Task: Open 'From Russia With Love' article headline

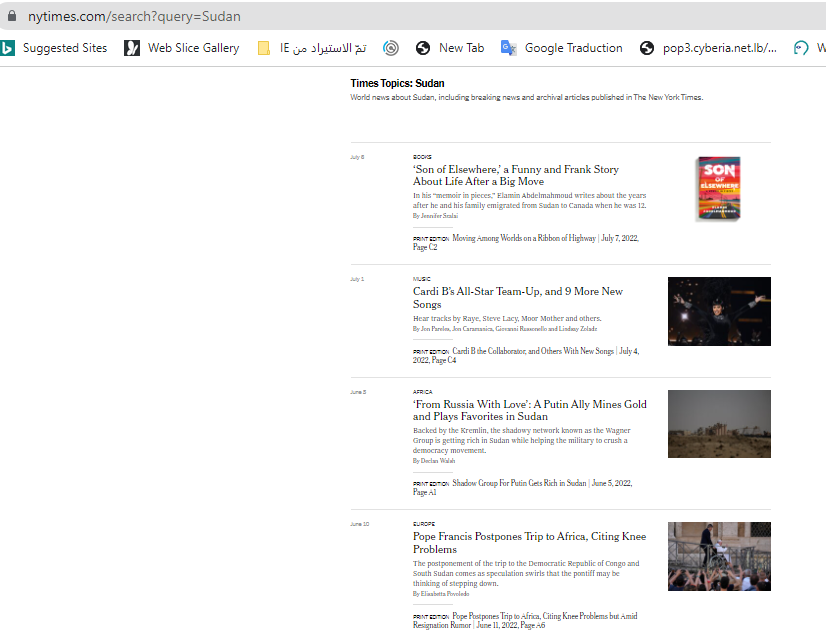Action: (x=529, y=410)
